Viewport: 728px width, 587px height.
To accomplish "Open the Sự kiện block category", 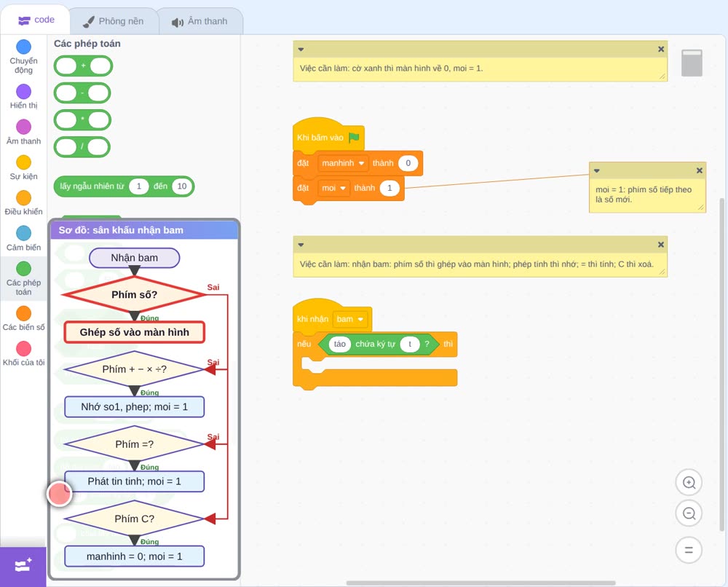I will pos(23,168).
